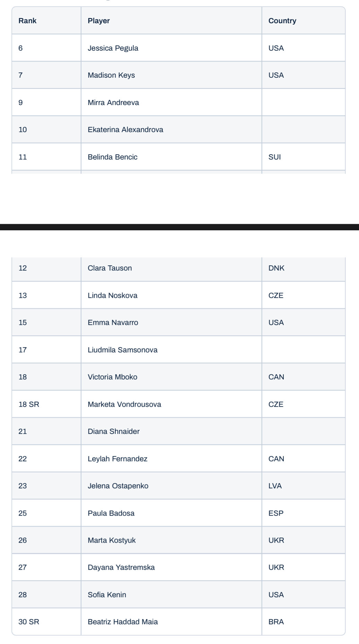Select the DNK country cell
Viewport: 359px width, 644px height.
(x=276, y=268)
